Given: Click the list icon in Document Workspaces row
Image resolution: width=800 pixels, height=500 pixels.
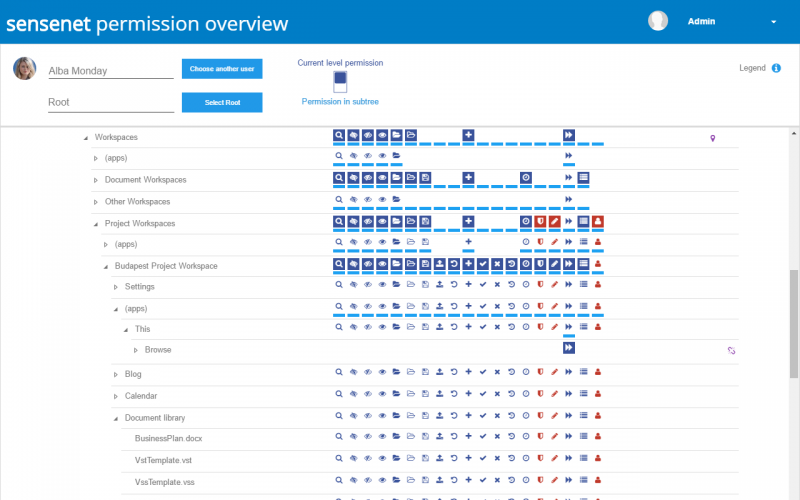Looking at the screenshot, I should [x=584, y=178].
